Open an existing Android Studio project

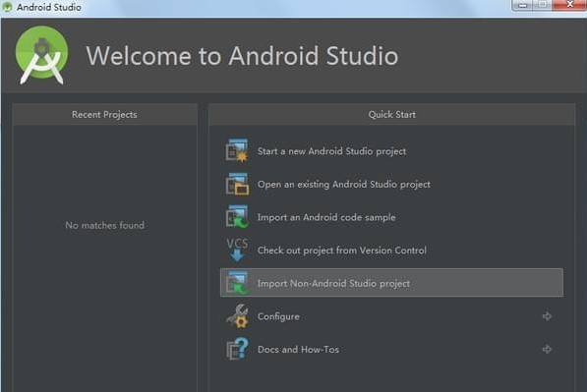click(x=344, y=185)
